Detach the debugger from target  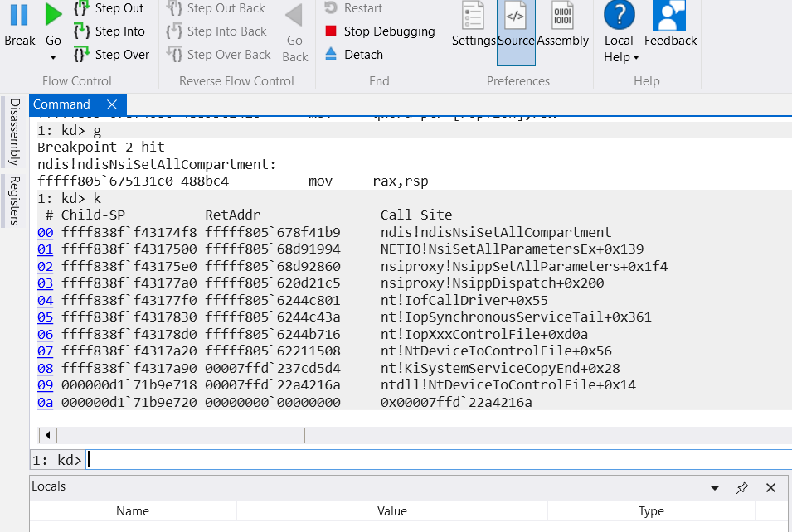click(x=353, y=55)
